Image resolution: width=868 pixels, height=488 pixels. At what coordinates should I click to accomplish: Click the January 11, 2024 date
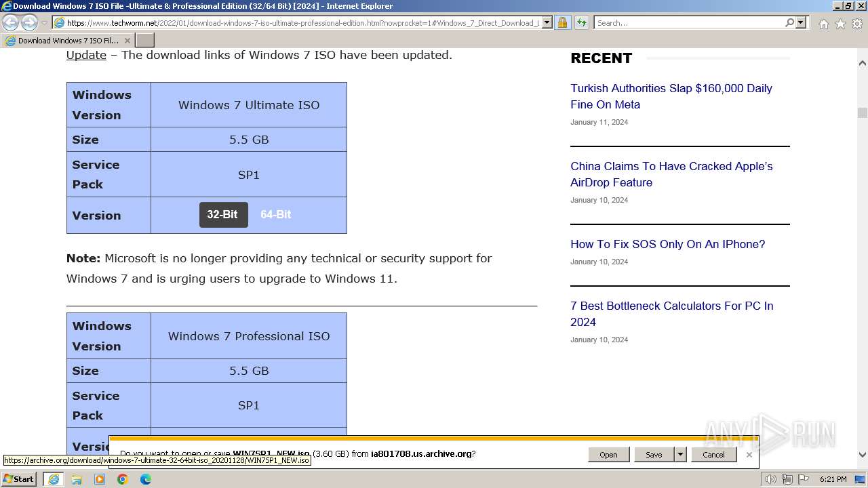point(599,122)
